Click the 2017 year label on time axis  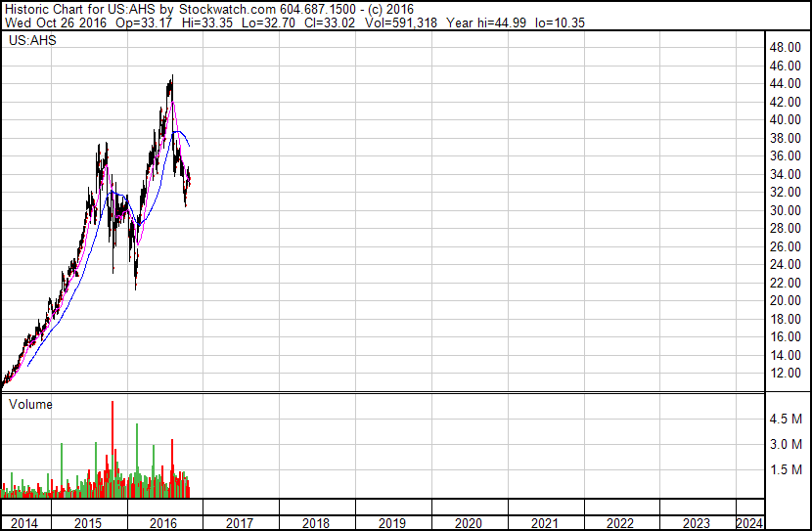point(240,523)
